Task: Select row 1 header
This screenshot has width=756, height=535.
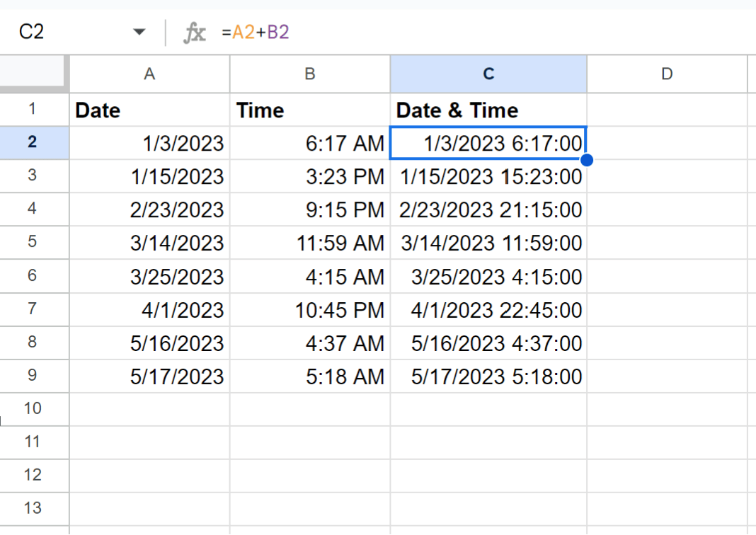Action: (33, 110)
